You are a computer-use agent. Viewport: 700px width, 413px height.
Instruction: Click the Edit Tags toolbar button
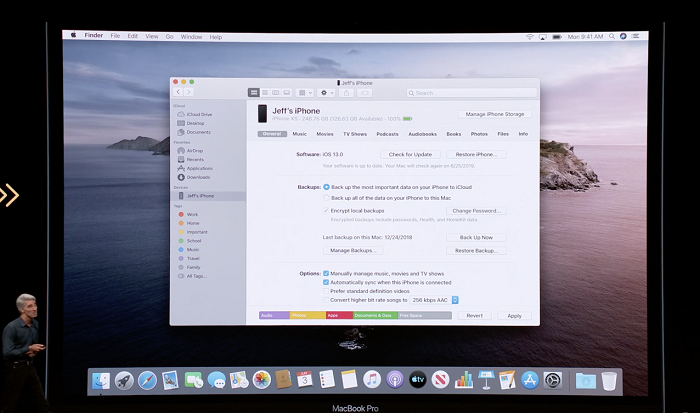click(365, 93)
